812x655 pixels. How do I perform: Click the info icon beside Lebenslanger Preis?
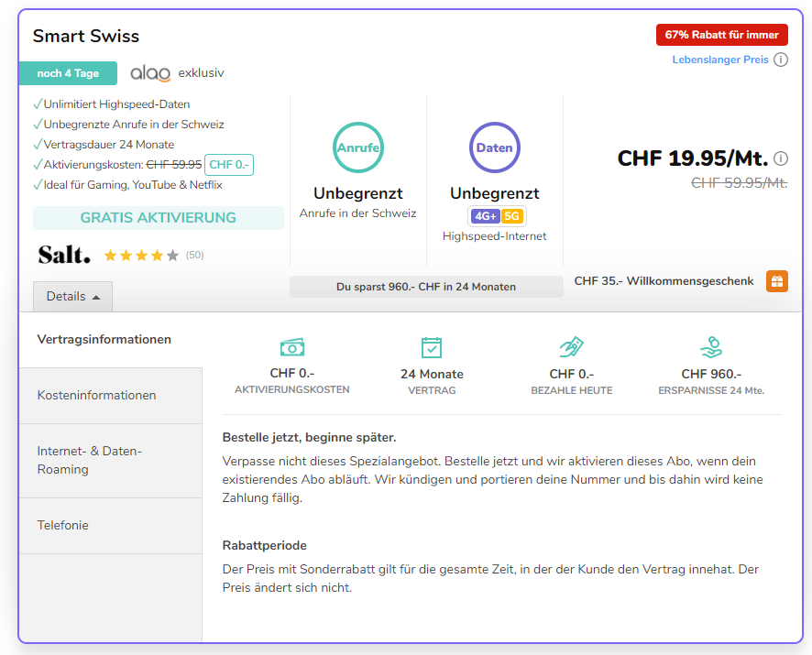click(781, 60)
